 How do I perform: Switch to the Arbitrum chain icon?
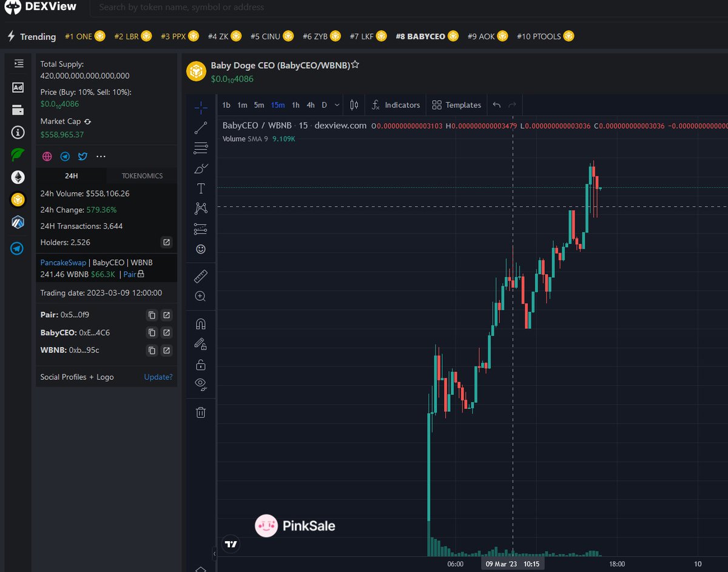click(18, 222)
